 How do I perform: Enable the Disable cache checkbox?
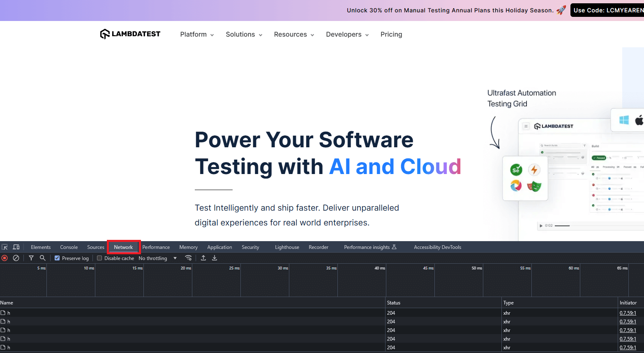point(99,258)
